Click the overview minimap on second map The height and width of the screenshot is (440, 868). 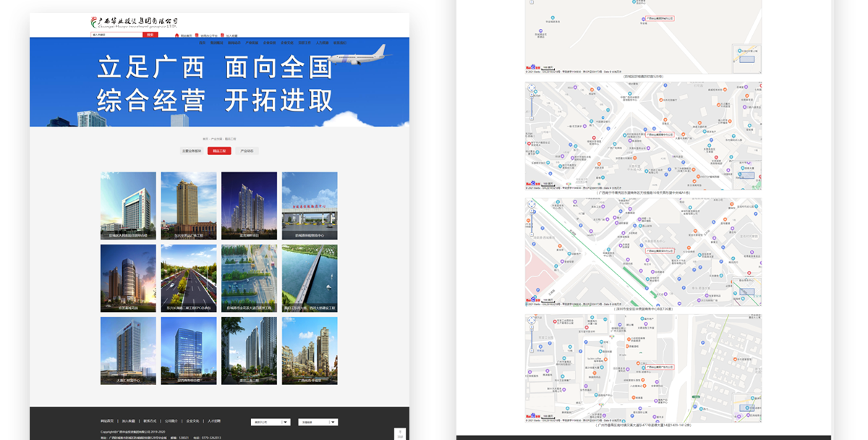(747, 175)
